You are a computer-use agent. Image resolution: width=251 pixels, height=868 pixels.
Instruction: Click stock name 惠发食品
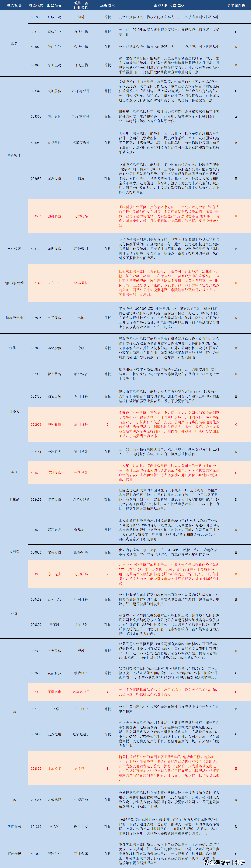click(x=54, y=530)
